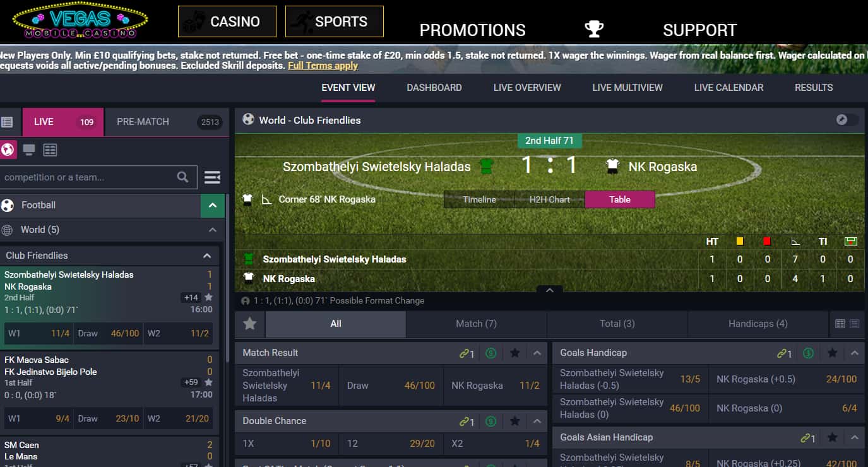The height and width of the screenshot is (467, 868).
Task: Click the trophy icon in header
Action: tap(594, 29)
